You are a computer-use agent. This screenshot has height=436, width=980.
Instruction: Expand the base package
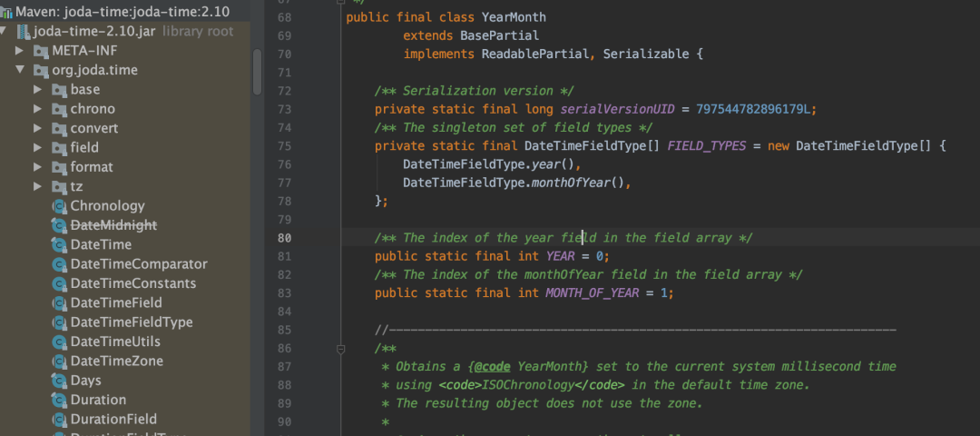38,89
